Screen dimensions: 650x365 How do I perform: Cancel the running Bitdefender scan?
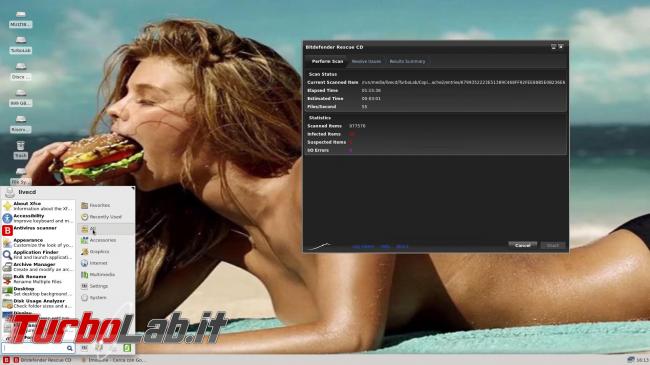[x=522, y=246]
